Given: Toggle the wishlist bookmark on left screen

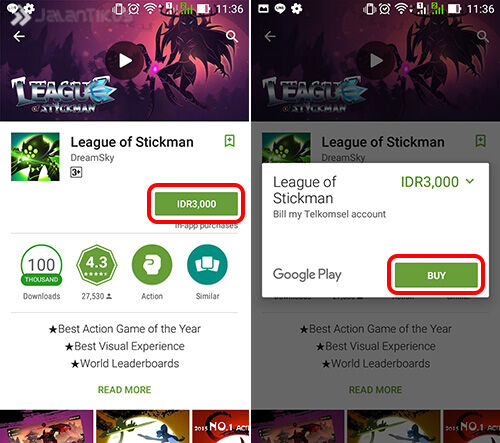Looking at the screenshot, I should point(230,141).
